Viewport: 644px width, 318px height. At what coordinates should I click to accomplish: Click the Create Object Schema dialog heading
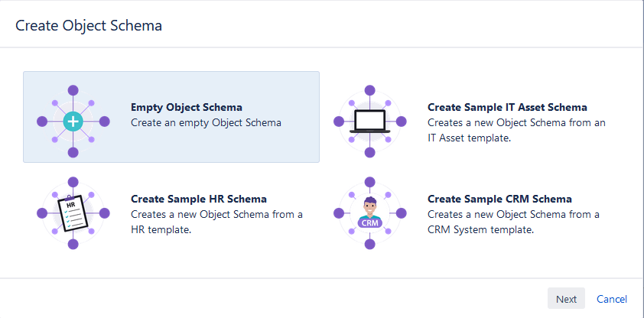(x=89, y=26)
